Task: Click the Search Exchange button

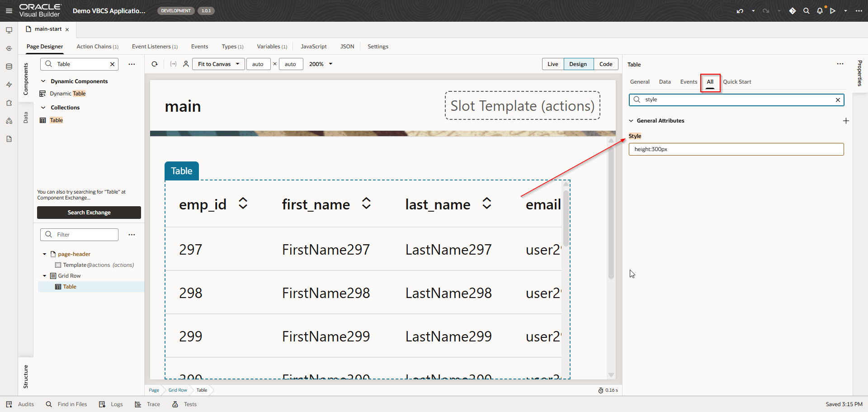Action: coord(89,213)
